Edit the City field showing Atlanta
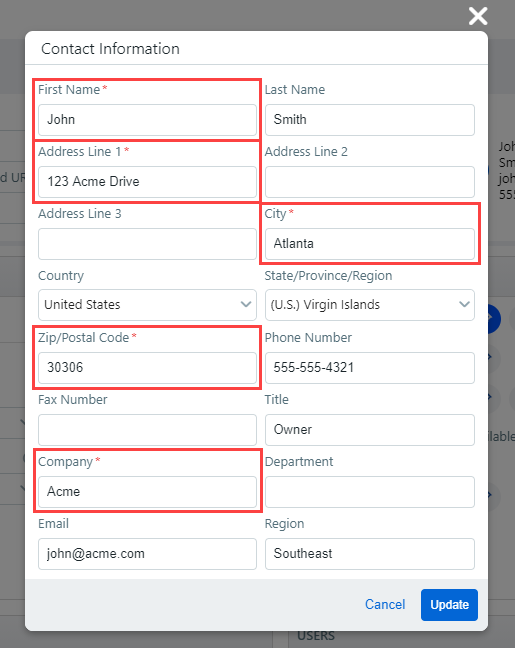Screen dimensions: 515x648 tap(370, 244)
